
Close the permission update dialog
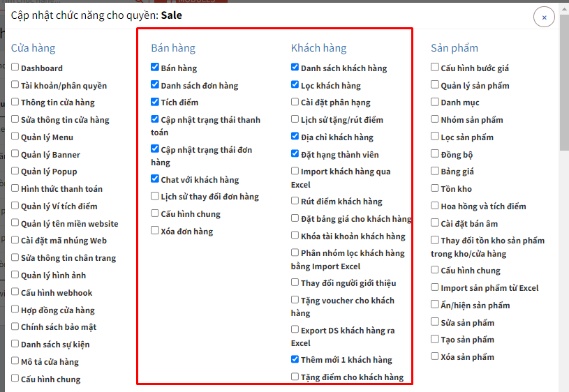[x=544, y=17]
